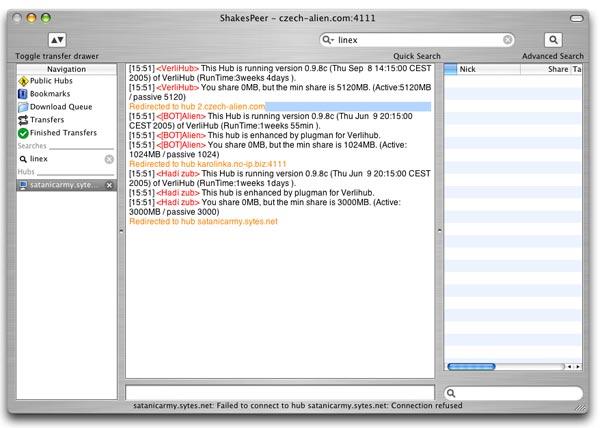Click the first <VerliHub> nick in chat

pyautogui.click(x=178, y=68)
